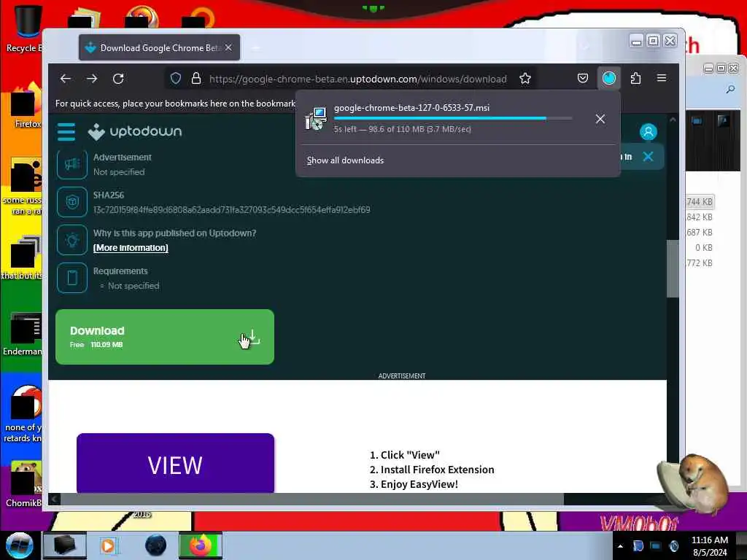The image size is (747, 560).
Task: Click the lightbulb info icon
Action: point(72,240)
